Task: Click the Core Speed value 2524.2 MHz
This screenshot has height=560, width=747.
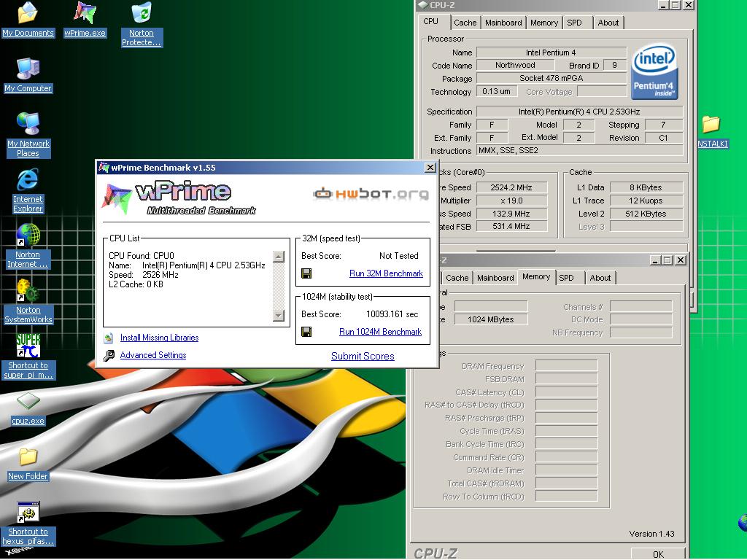Action: pos(511,187)
